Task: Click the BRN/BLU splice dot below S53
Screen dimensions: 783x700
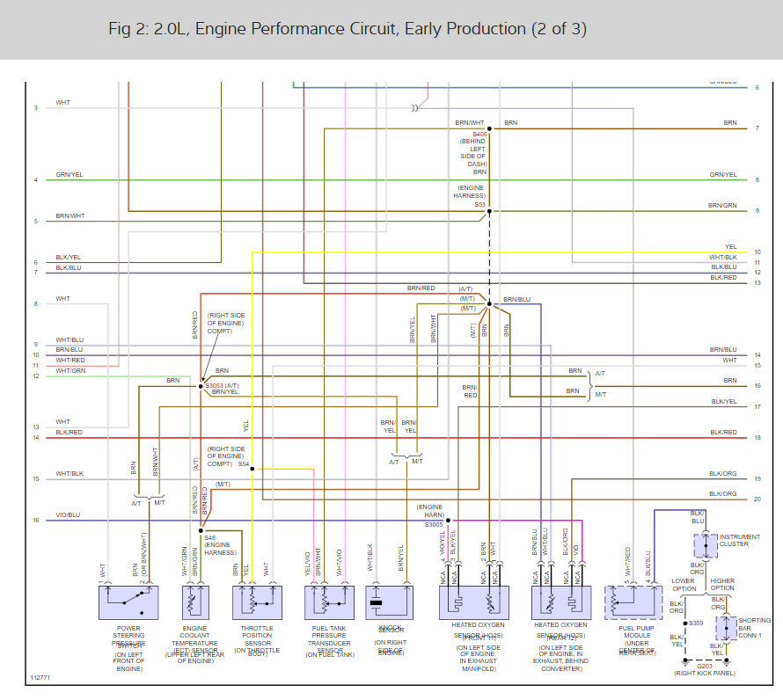Action: [x=489, y=303]
